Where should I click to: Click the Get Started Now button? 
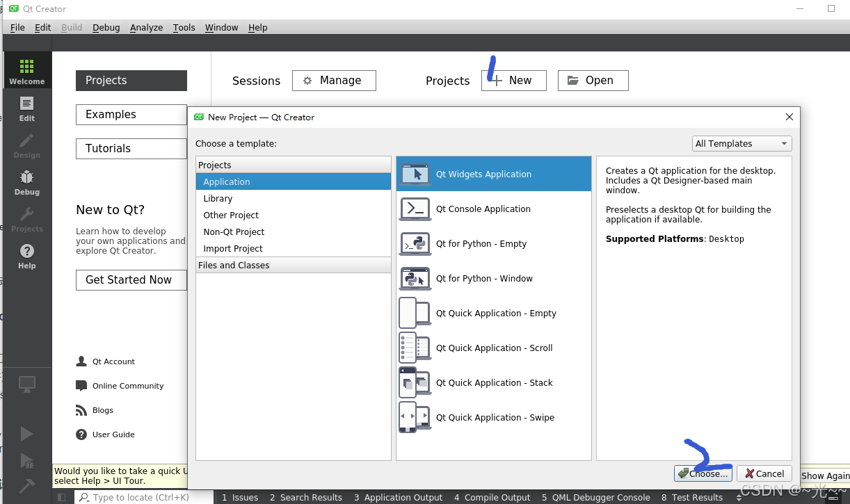tap(131, 279)
